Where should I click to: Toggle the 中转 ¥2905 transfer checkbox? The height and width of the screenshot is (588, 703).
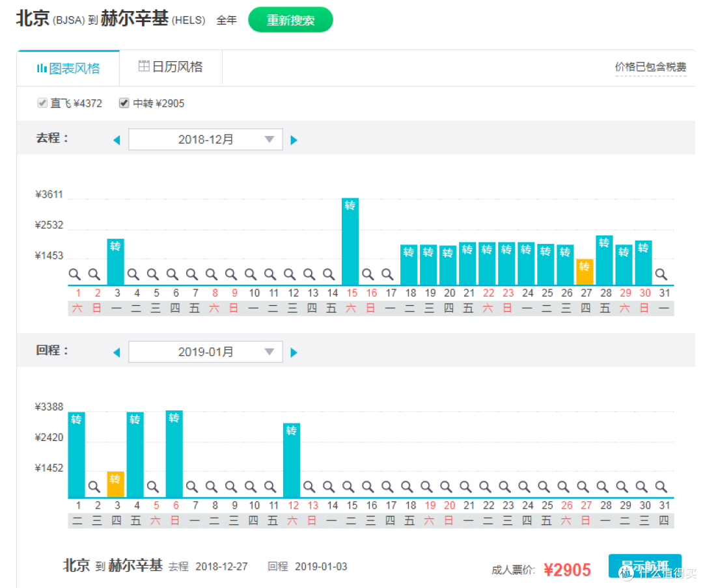click(x=124, y=103)
